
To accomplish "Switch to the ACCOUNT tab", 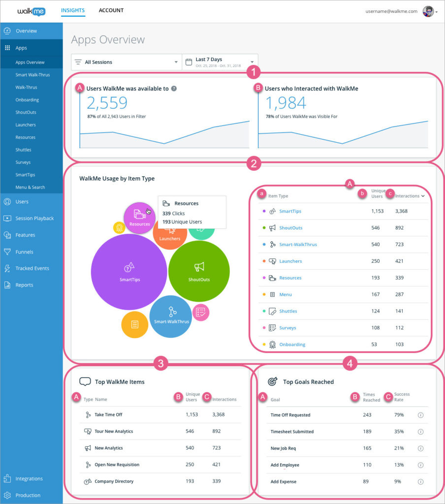I will click(111, 10).
